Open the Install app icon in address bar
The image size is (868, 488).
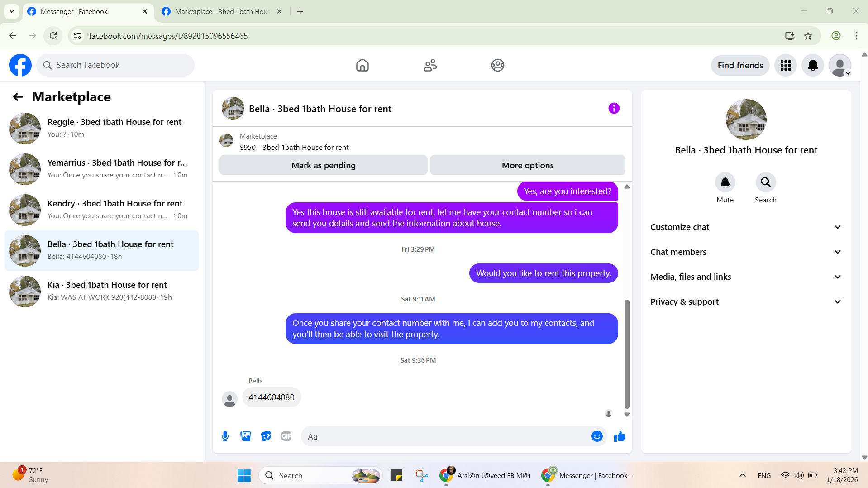tap(789, 36)
